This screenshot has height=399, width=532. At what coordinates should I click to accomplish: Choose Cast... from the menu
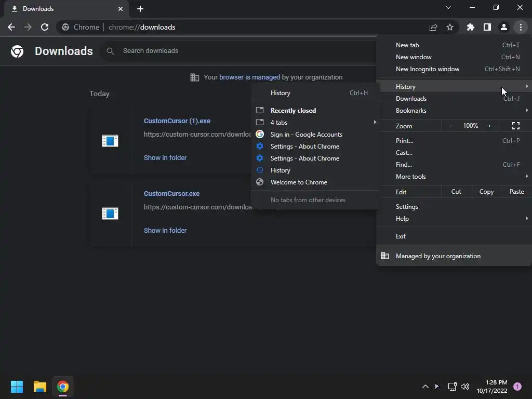(454, 153)
